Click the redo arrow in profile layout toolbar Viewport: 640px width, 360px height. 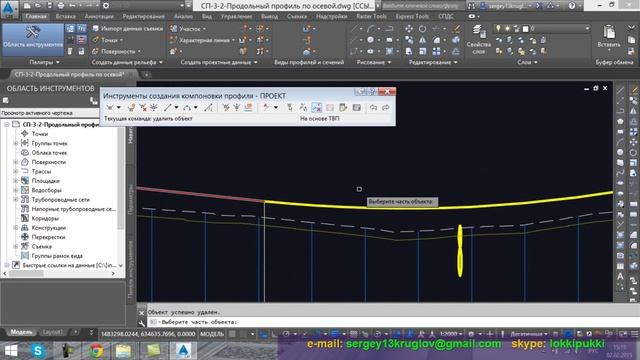[x=385, y=107]
